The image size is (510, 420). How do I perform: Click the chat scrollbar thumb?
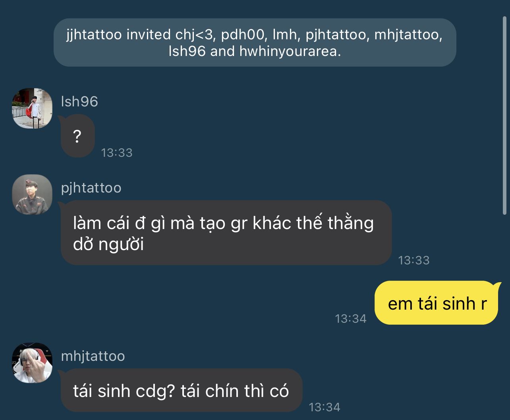point(505,115)
